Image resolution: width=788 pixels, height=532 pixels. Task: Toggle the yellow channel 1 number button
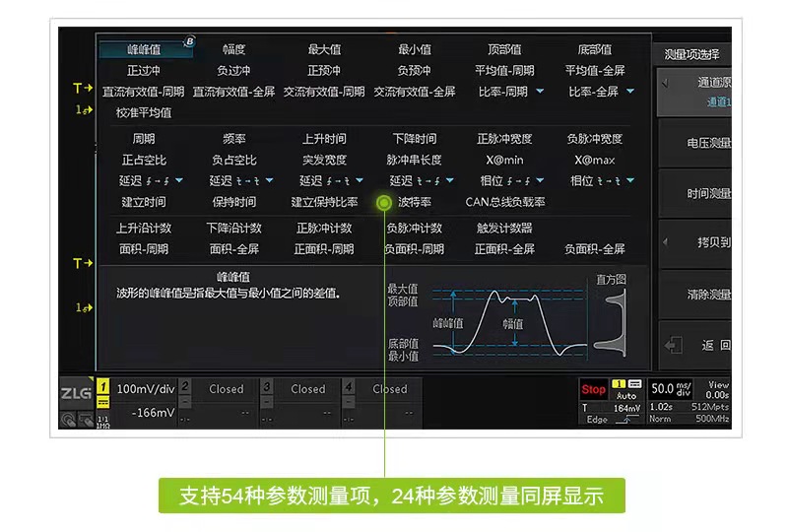pyautogui.click(x=103, y=386)
